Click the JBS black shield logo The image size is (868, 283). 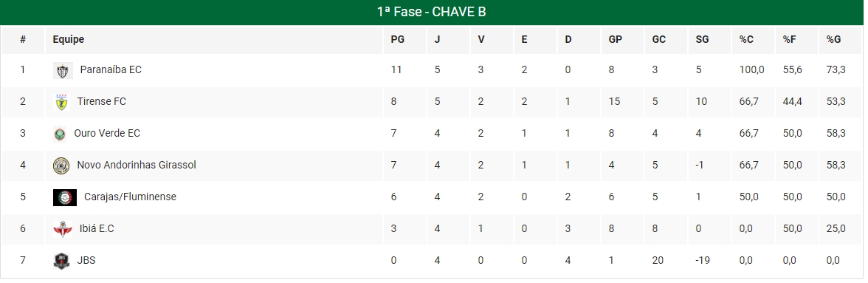[x=61, y=261]
